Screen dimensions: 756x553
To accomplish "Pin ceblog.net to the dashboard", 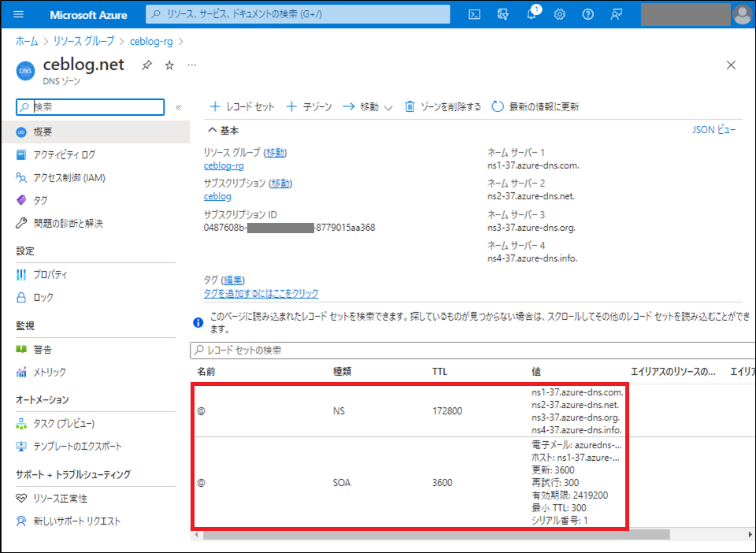I will coord(146,65).
